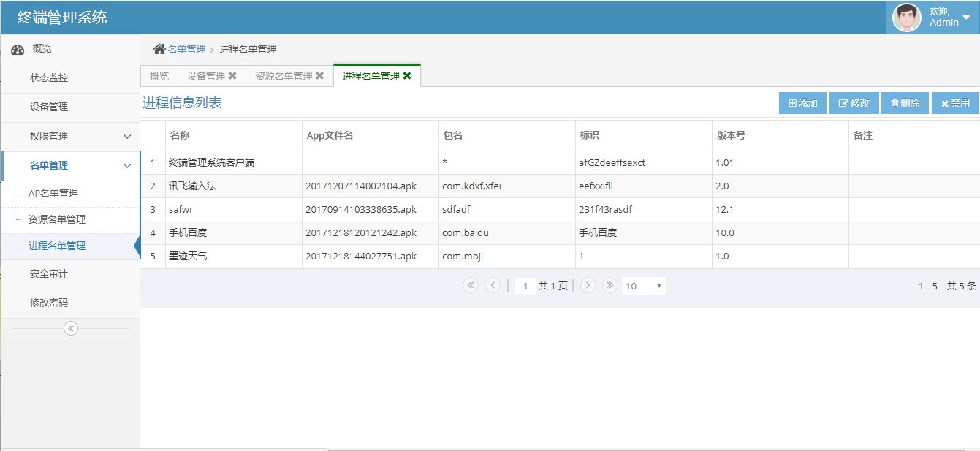The height and width of the screenshot is (451, 980).
Task: Go to first page of list
Action: 471,286
